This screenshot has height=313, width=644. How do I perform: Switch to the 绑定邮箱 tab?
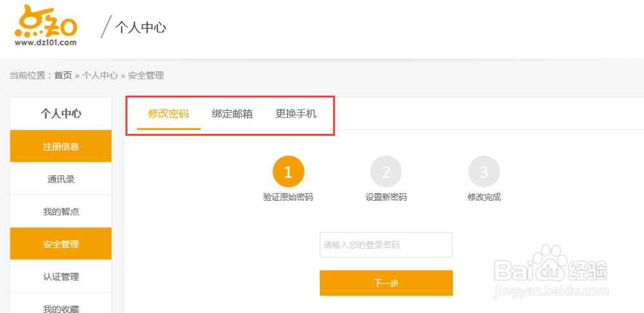pyautogui.click(x=232, y=114)
